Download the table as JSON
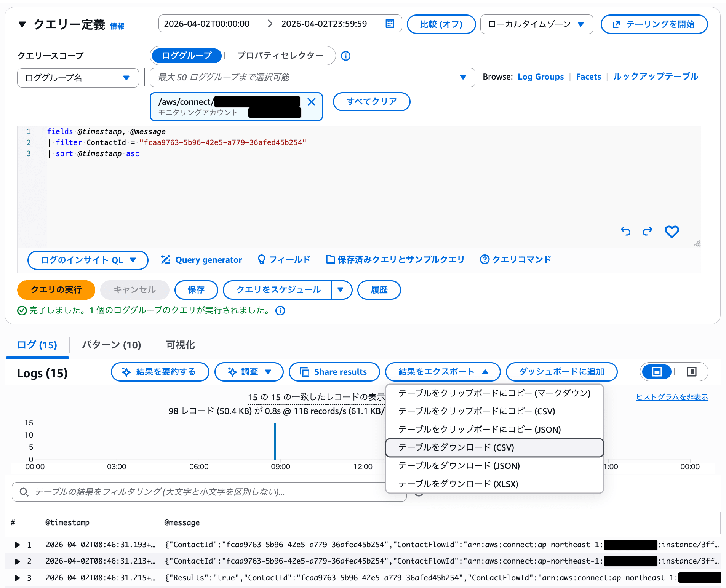Viewport: 726px width, 588px height. coord(494,466)
